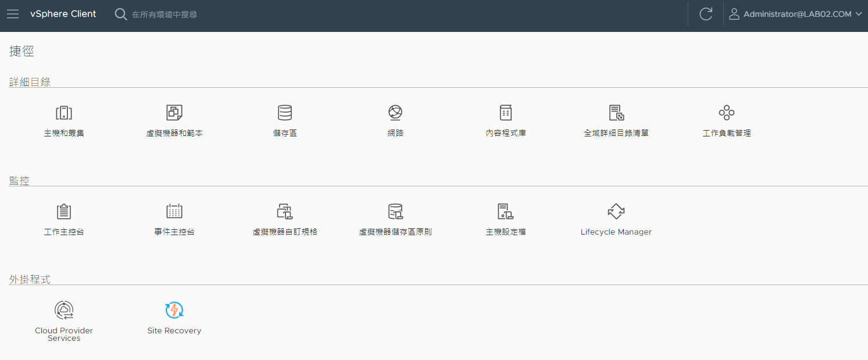The height and width of the screenshot is (360, 868).
Task: Click the 監控 section heading
Action: (x=20, y=181)
